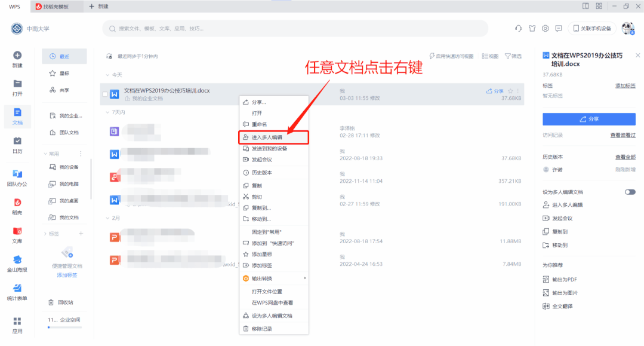Click 输出为图片 in the right panel
This screenshot has width=644, height=346.
click(x=560, y=293)
